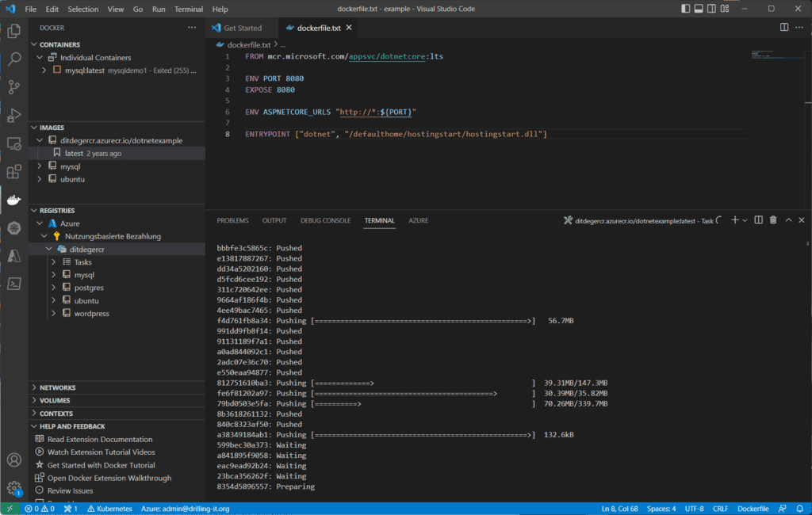The width and height of the screenshot is (812, 515).
Task: Select the Docker whale icon in activity bar
Action: point(14,200)
